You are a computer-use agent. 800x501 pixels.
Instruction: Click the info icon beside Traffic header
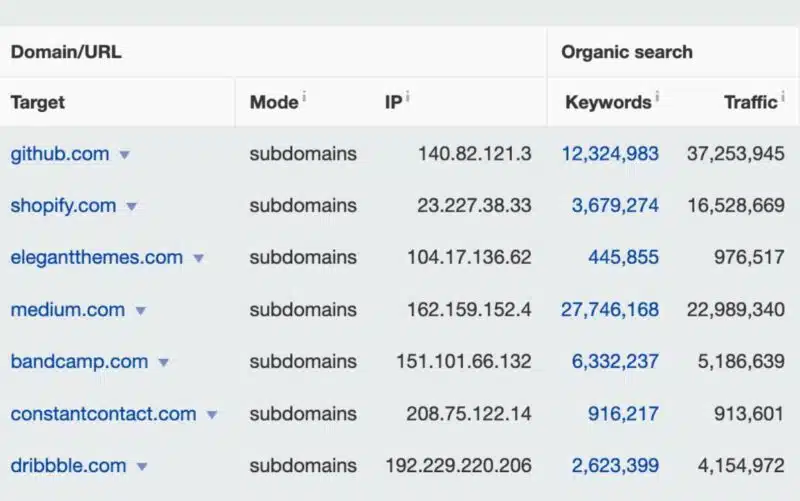click(781, 97)
